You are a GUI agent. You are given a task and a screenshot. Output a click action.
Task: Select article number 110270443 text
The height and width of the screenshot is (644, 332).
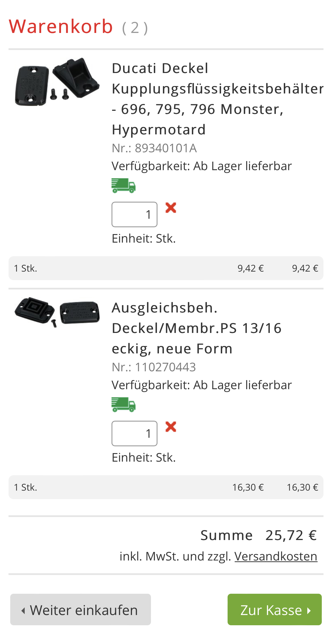[x=165, y=367]
